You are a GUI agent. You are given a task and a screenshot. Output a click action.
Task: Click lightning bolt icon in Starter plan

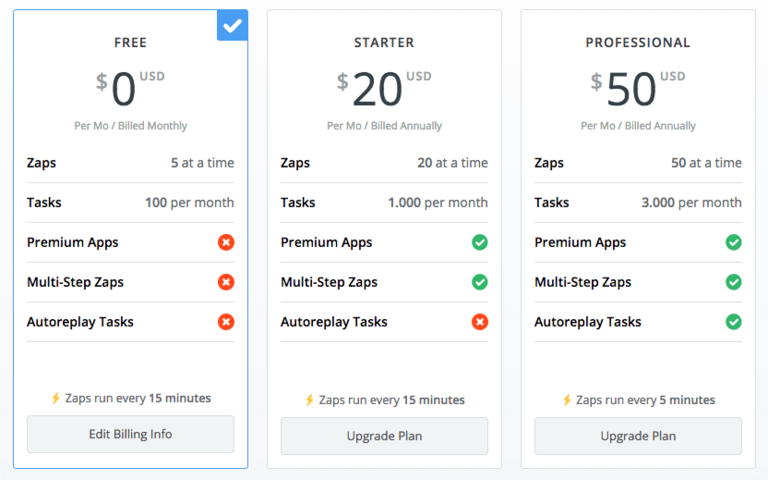310,400
